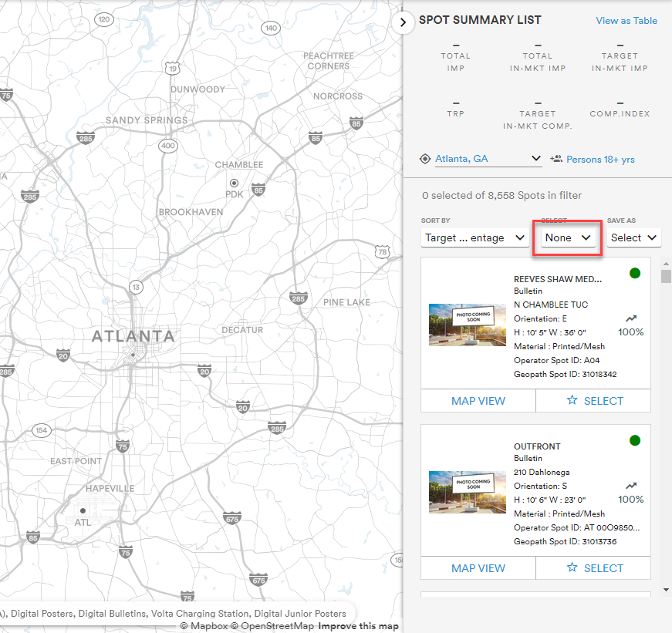Click the N CHAMBLEE TUC location text
Screen dimensions: 672x633
pos(551,305)
